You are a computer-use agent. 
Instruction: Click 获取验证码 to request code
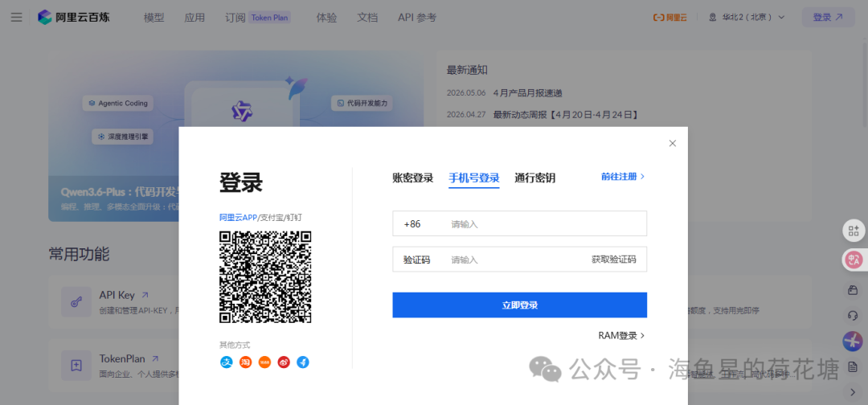[x=613, y=259]
